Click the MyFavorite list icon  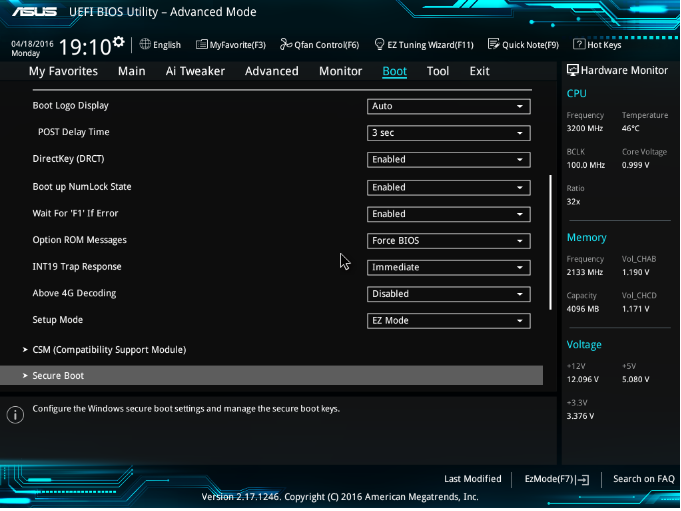click(x=202, y=44)
